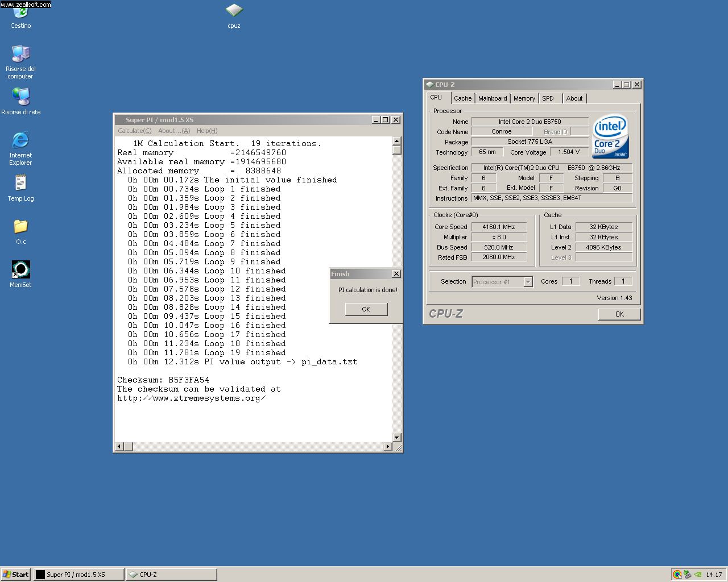This screenshot has width=728, height=582.
Task: Click the Rated FSB value 2080.0 MHz
Action: click(499, 257)
